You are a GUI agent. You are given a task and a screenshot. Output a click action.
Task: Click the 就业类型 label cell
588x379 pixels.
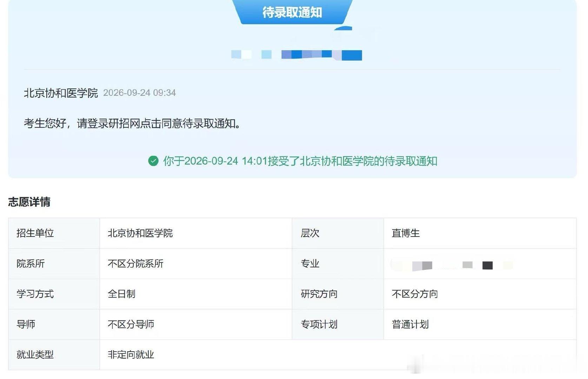(54, 355)
